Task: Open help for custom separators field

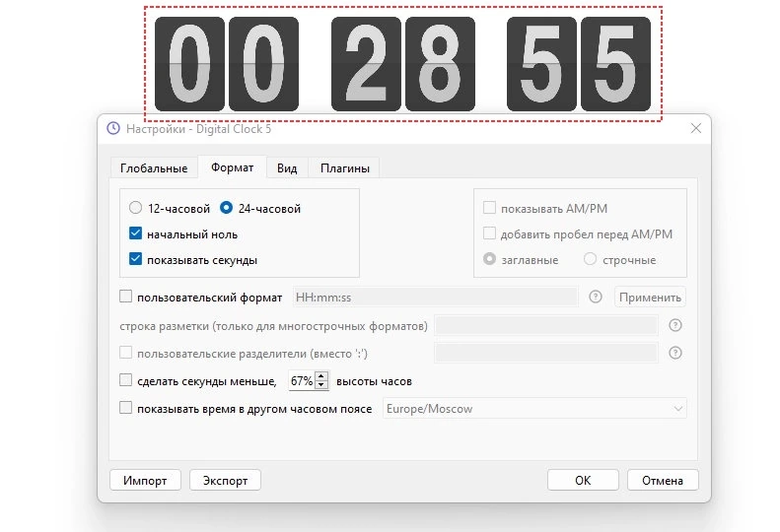Action: (675, 353)
